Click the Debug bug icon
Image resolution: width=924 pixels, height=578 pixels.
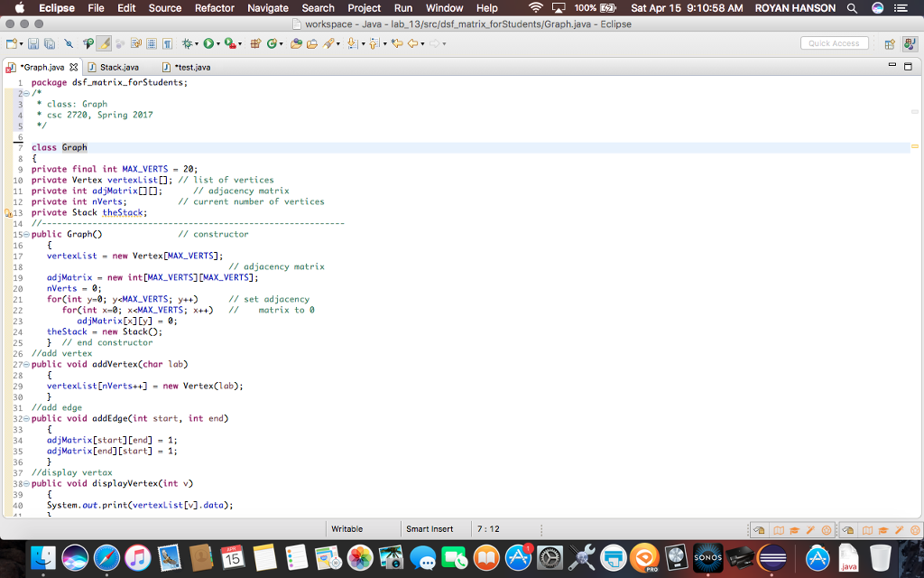coord(189,43)
